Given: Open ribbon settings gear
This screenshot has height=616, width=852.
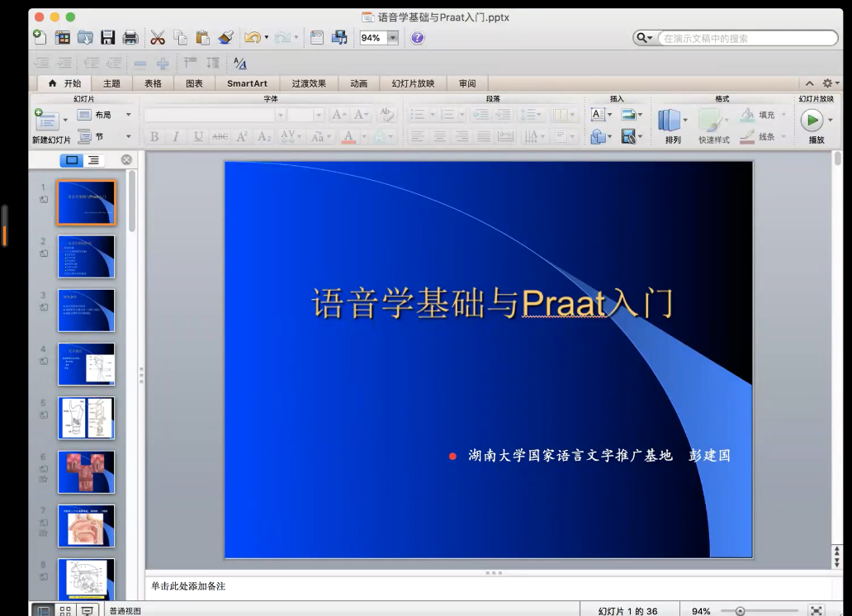Looking at the screenshot, I should 827,83.
